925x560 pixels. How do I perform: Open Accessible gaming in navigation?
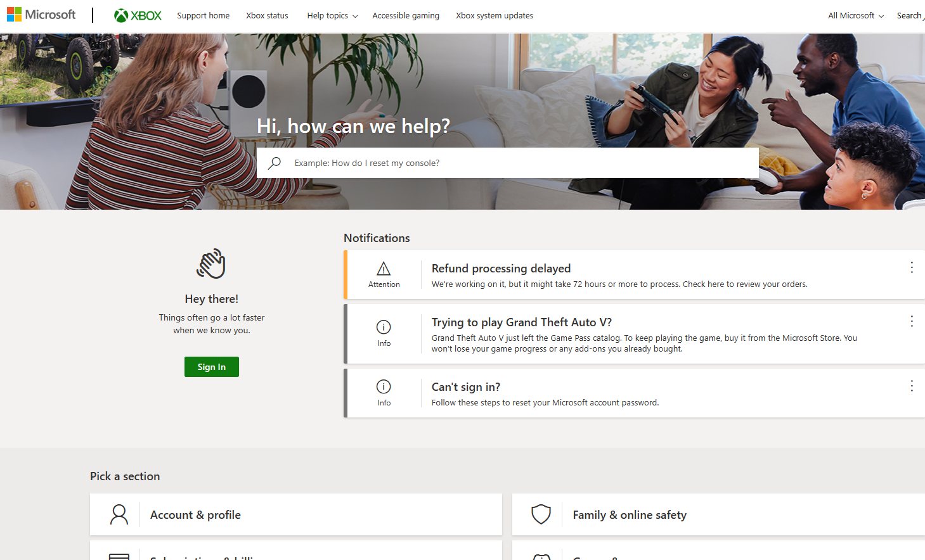406,15
